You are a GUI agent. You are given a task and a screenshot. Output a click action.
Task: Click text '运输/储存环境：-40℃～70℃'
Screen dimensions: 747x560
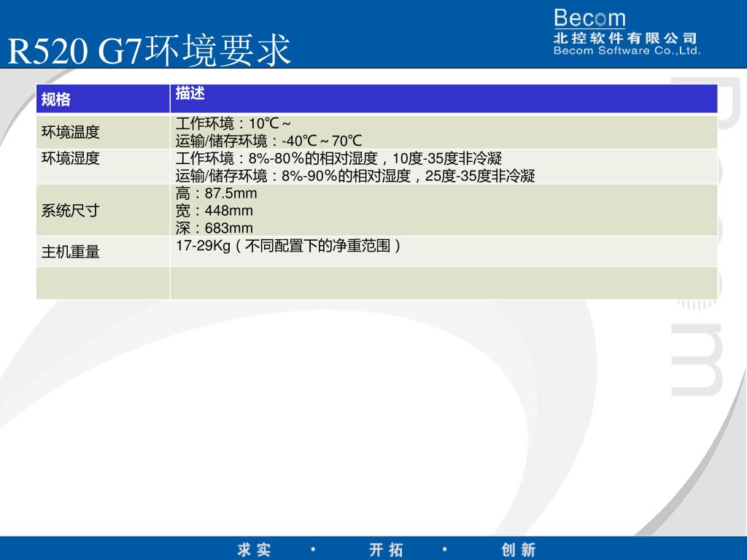click(x=268, y=141)
